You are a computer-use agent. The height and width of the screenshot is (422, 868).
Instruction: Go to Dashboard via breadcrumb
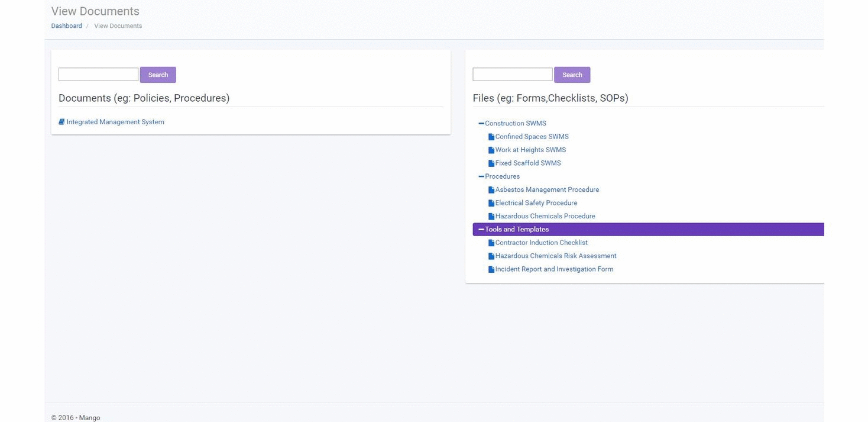coord(67,26)
